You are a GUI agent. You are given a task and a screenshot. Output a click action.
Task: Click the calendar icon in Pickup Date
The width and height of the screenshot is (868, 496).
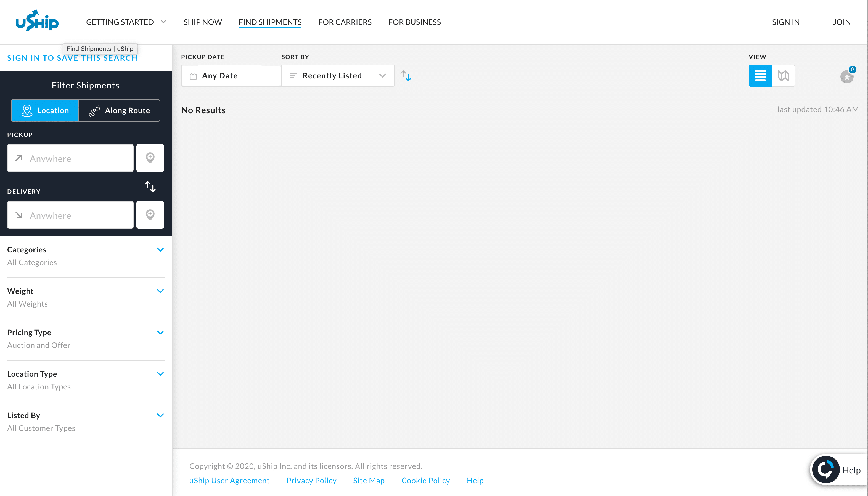tap(193, 76)
